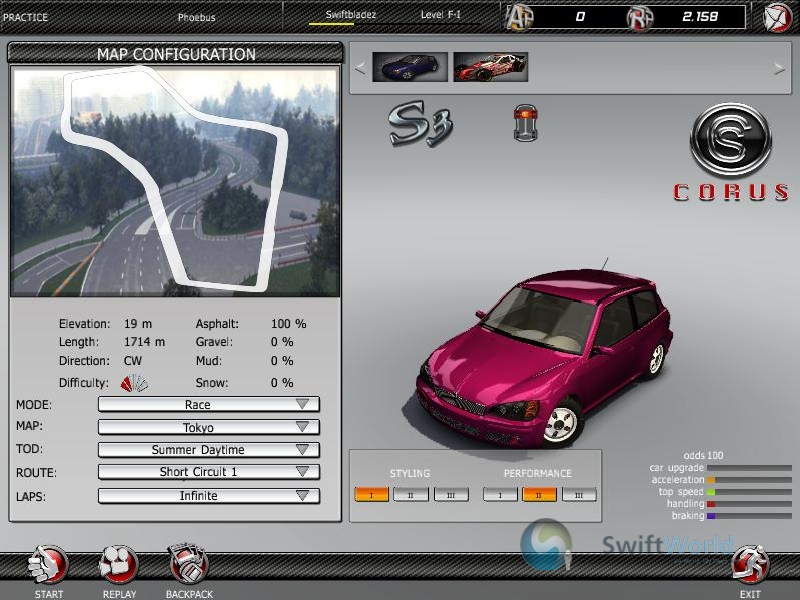Viewport: 800px width, 600px height.
Task: Enable Performance level II upgrade
Action: (540, 493)
